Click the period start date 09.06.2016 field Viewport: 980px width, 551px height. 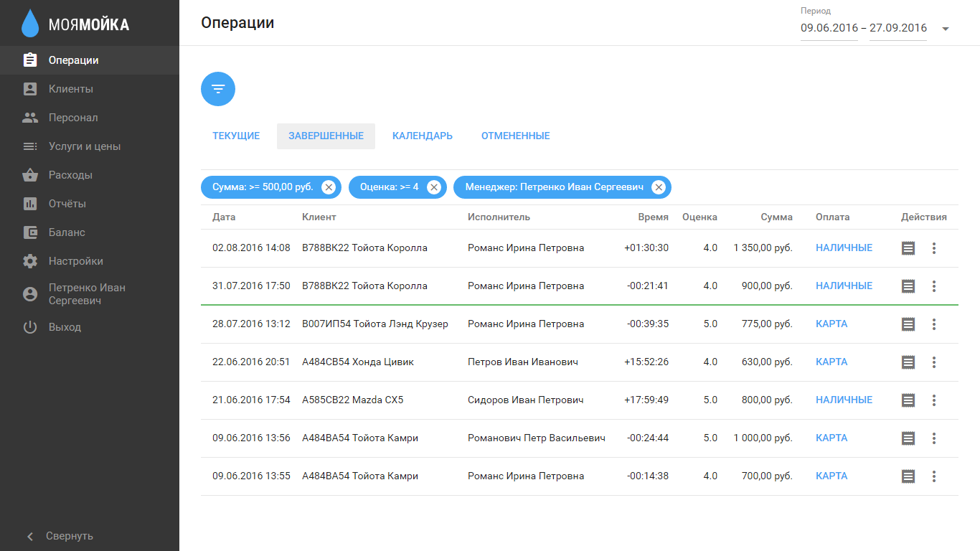829,29
